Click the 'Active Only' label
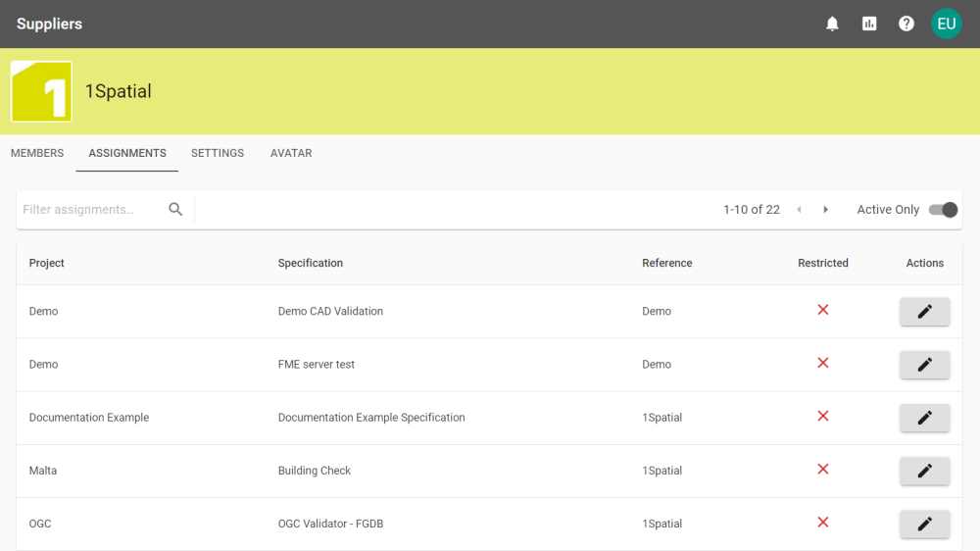The image size is (980, 551). pos(888,210)
